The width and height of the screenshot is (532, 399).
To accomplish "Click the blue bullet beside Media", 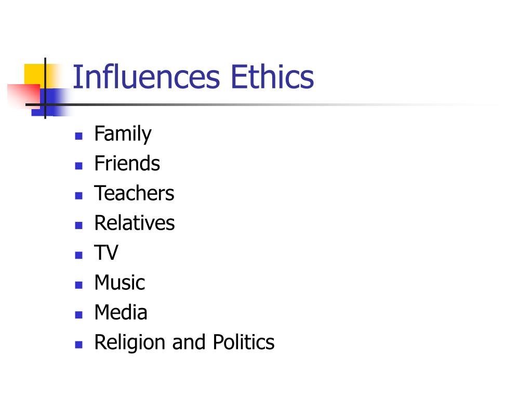I will [79, 315].
